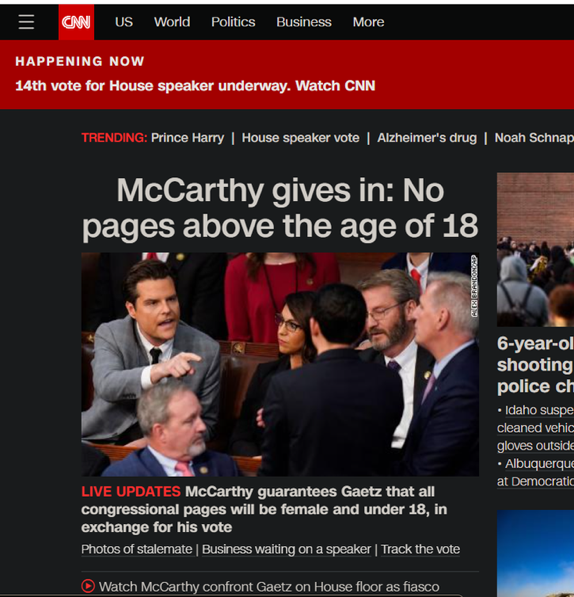574x597 pixels.
Task: Open trending topic Prince Harry
Action: 187,137
